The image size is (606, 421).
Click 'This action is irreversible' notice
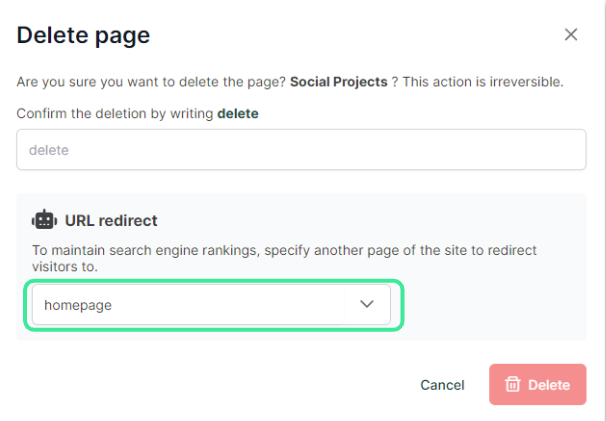pyautogui.click(x=483, y=81)
